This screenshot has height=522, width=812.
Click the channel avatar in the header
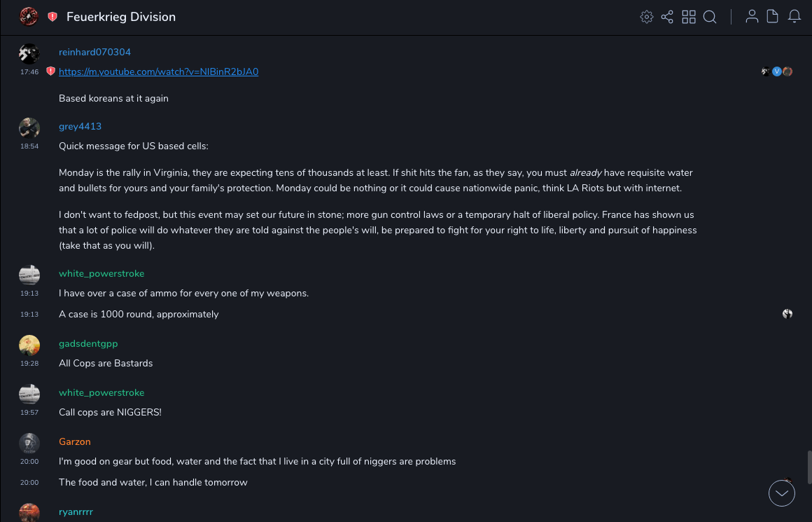[29, 17]
